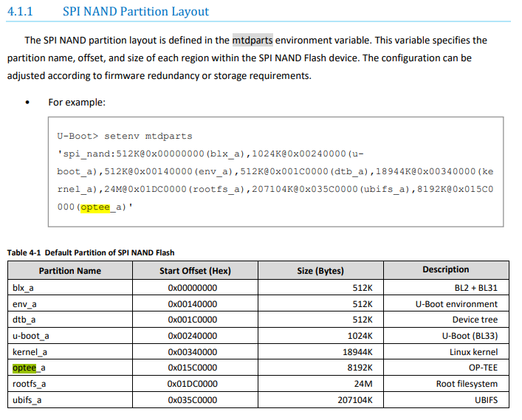
Task: Click the "Table 4-1 Default Partition" caption
Action: (91, 252)
